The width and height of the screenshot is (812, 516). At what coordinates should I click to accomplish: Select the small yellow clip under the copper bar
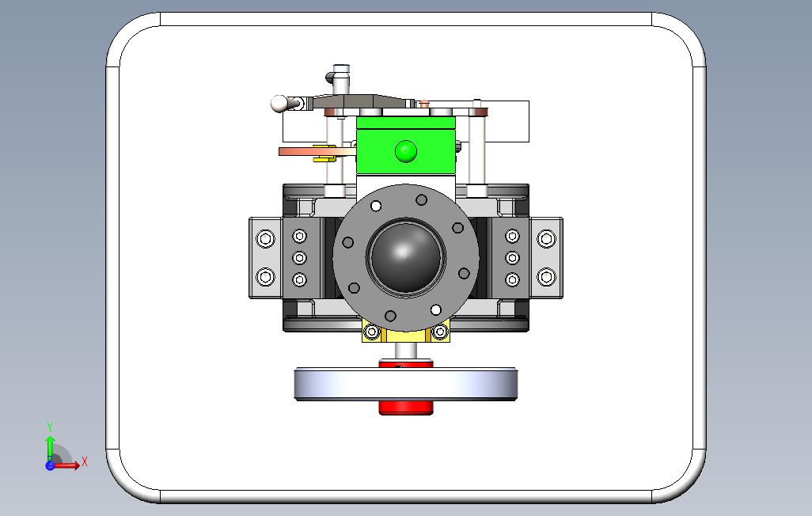324,160
